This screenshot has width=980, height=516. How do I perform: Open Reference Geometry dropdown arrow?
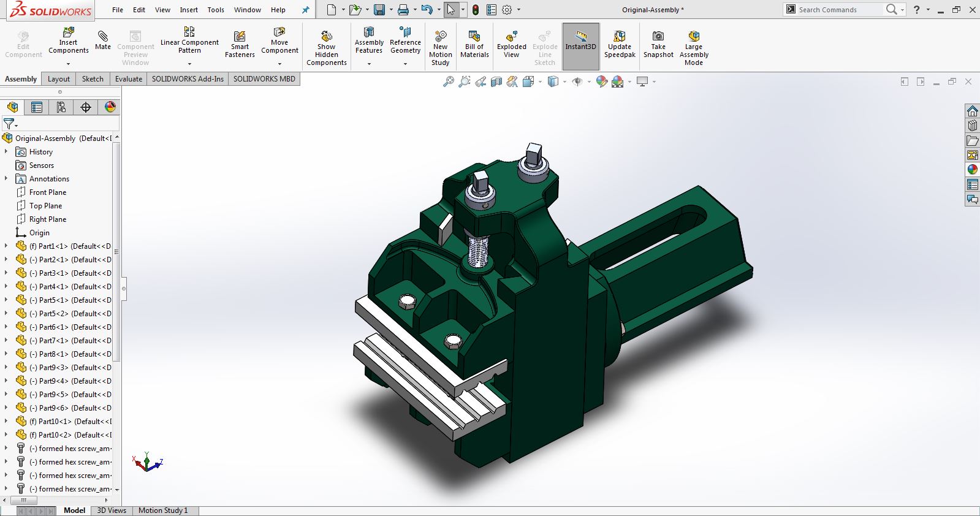click(x=405, y=64)
